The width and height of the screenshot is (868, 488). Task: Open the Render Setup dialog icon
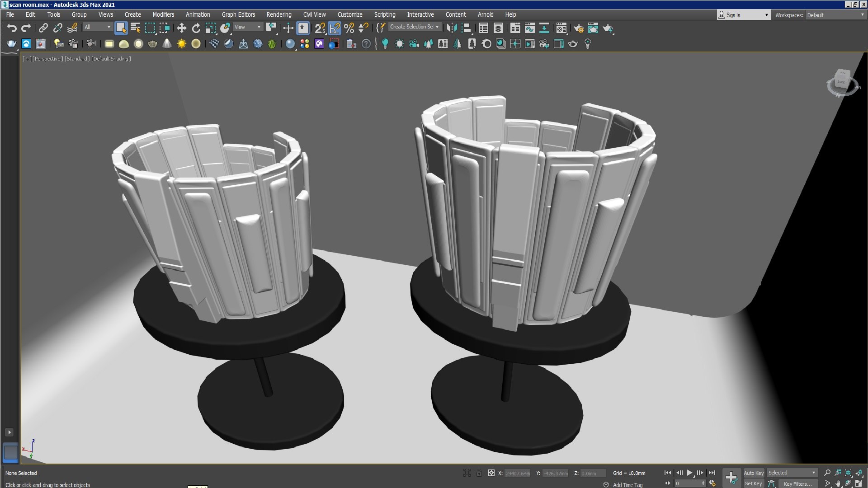[x=578, y=28]
